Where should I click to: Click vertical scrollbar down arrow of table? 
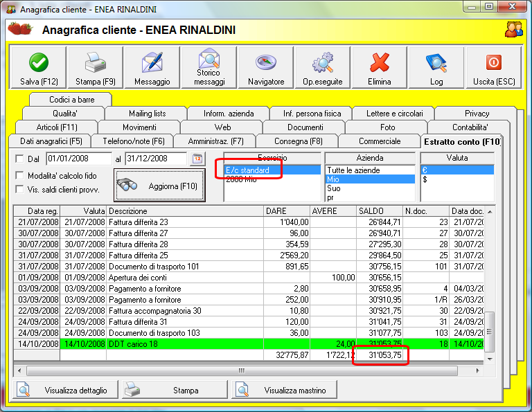tap(490, 359)
